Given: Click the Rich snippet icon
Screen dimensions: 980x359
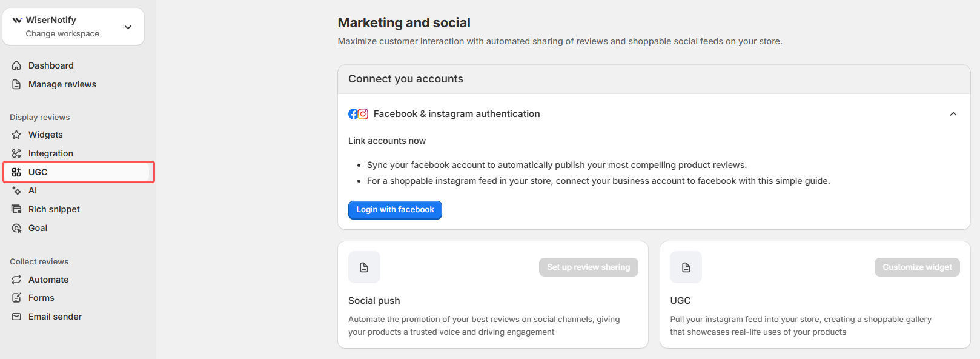Looking at the screenshot, I should [16, 209].
